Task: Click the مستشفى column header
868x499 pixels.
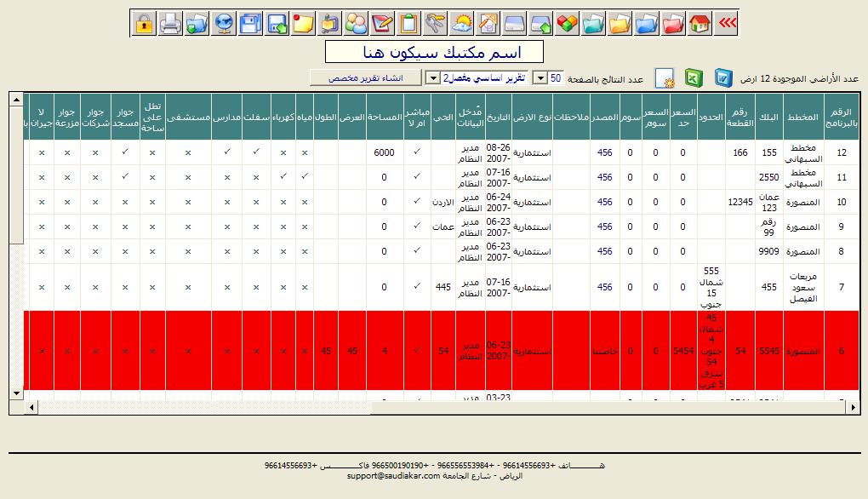Action: point(188,117)
